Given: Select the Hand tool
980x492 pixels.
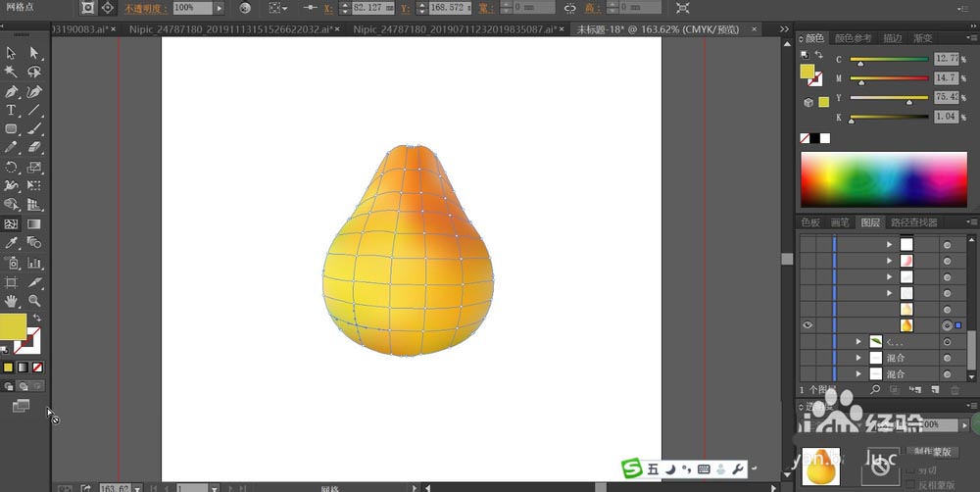Looking at the screenshot, I should click(x=11, y=301).
